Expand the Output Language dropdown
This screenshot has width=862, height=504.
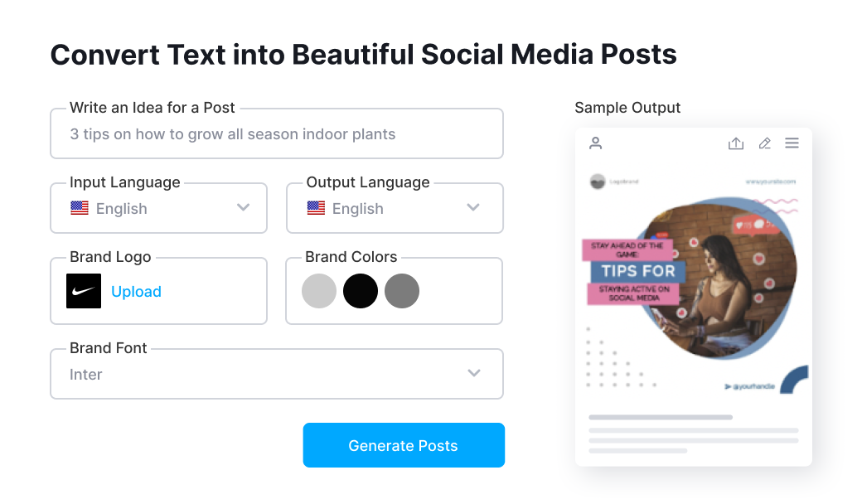[473, 207]
